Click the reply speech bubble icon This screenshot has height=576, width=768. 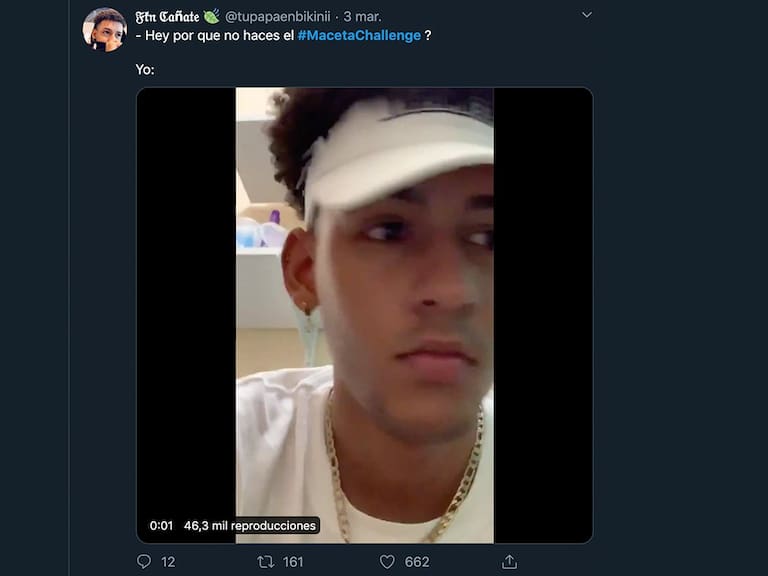tap(144, 562)
